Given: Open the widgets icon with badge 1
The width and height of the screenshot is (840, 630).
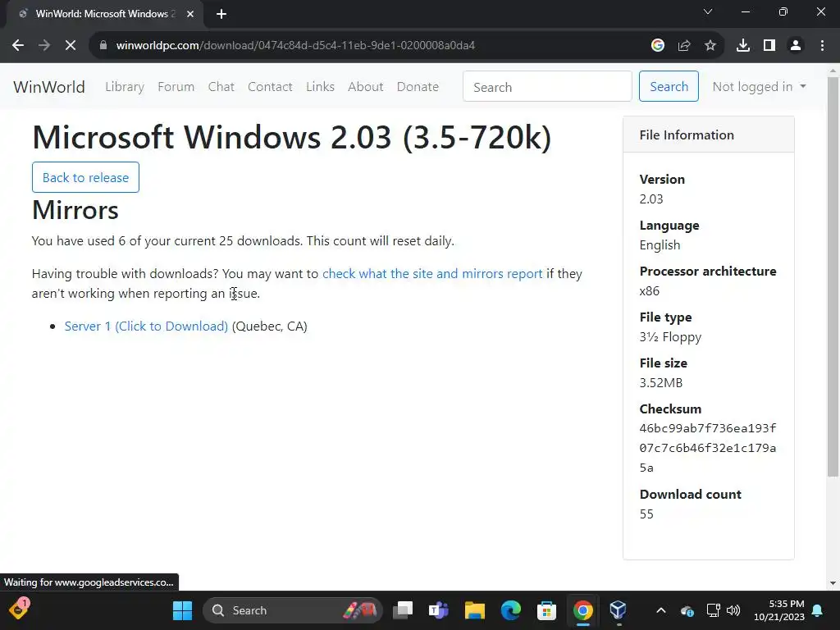Looking at the screenshot, I should point(19,609).
